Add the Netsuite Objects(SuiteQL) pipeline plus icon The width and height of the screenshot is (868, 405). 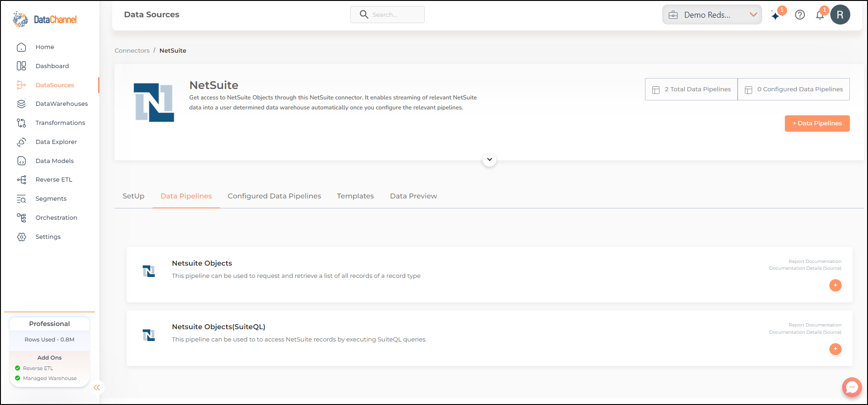pos(835,349)
